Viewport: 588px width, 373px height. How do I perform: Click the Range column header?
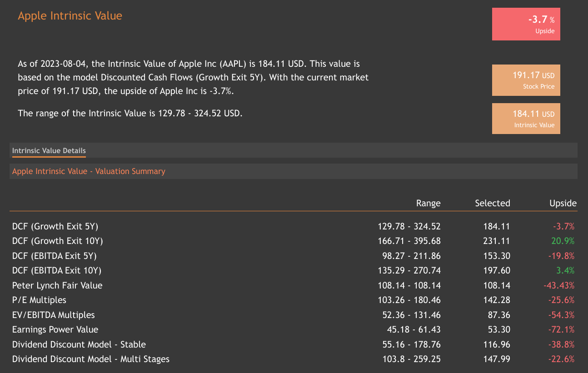[x=428, y=203]
